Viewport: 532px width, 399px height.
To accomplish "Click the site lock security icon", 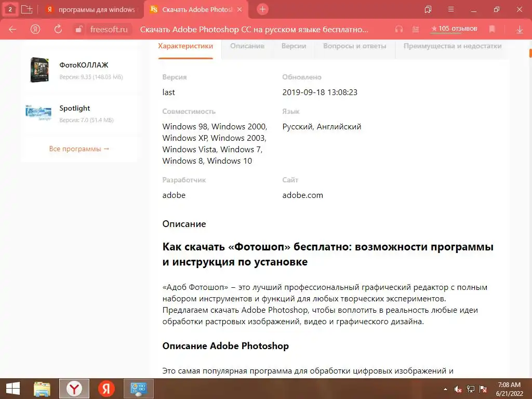I will coord(79,29).
